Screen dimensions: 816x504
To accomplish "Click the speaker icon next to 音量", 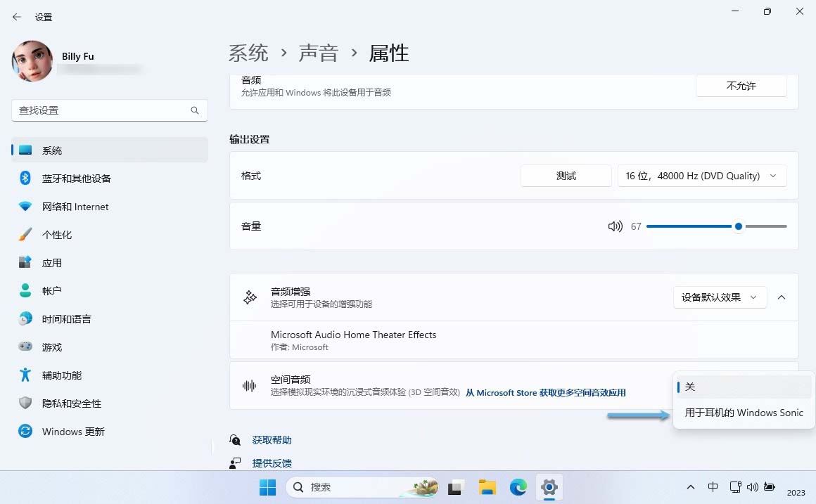I will [615, 226].
